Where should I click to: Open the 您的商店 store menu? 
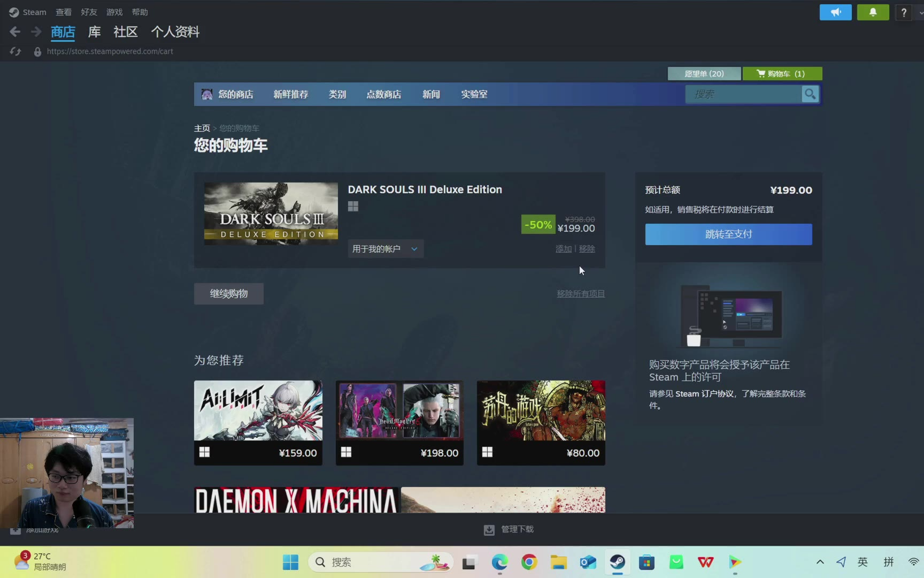pos(236,94)
